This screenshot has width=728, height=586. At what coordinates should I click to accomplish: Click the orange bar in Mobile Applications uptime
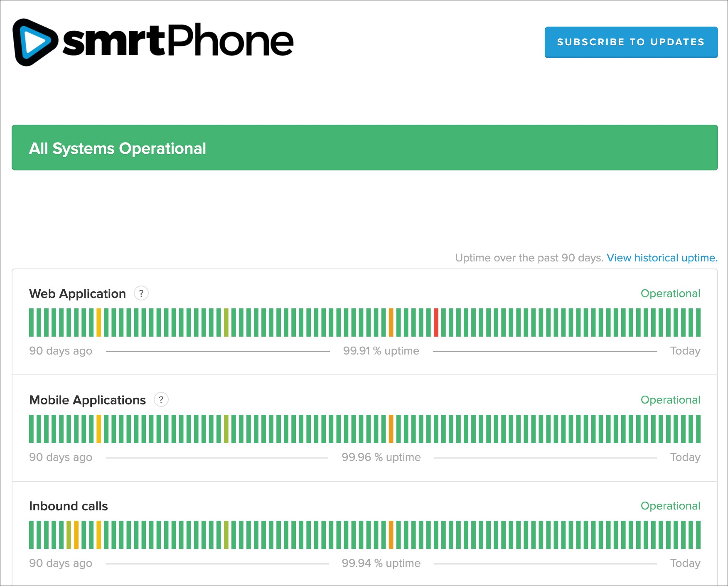click(391, 429)
